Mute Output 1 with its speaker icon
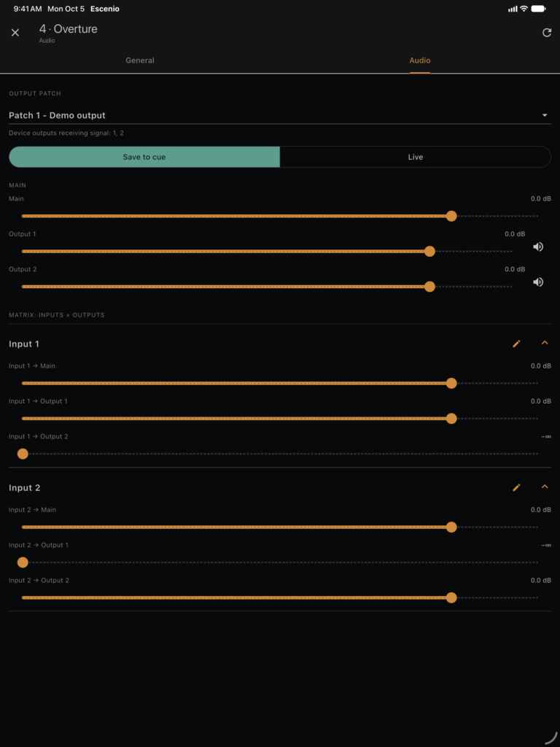The height and width of the screenshot is (747, 560). pos(538,247)
